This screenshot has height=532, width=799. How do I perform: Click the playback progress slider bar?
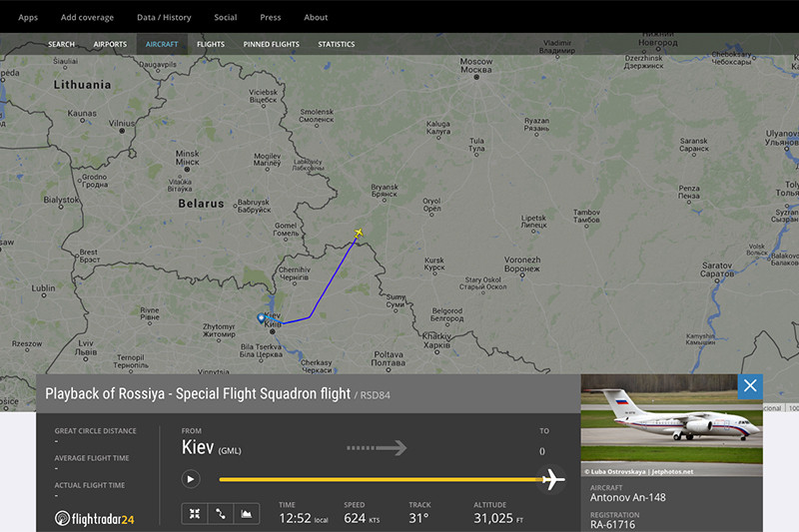pos(381,479)
